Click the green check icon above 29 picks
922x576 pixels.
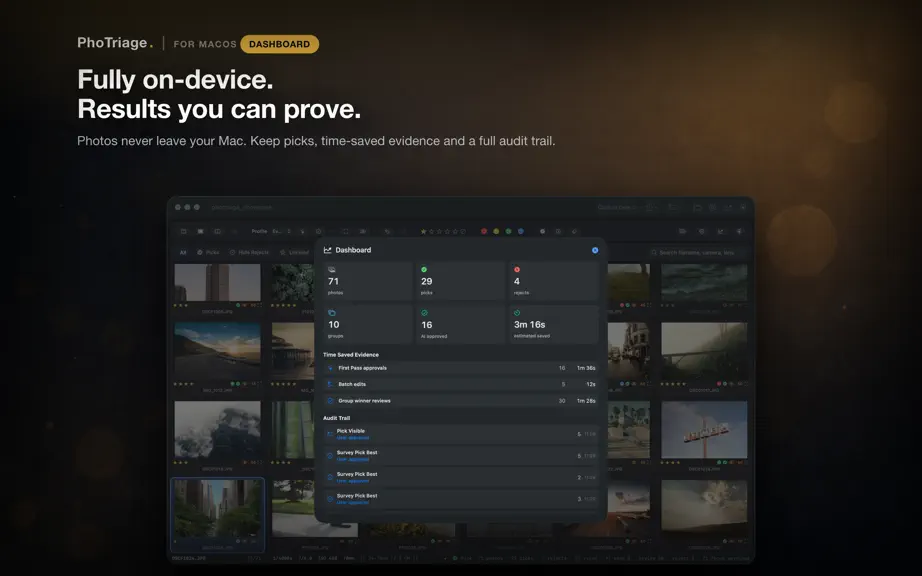424,270
